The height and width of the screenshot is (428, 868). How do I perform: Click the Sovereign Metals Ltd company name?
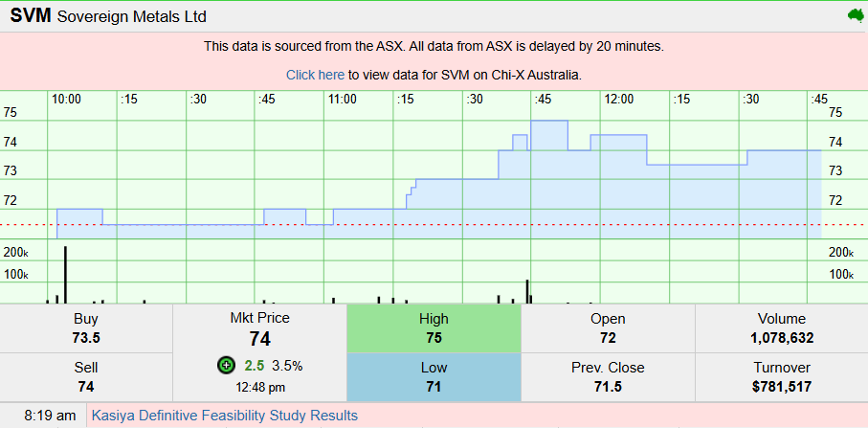132,17
